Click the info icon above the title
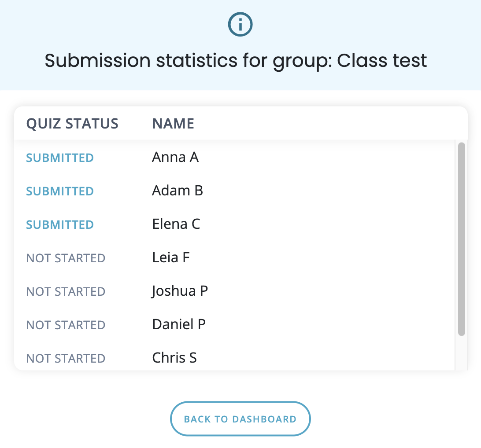 [240, 25]
